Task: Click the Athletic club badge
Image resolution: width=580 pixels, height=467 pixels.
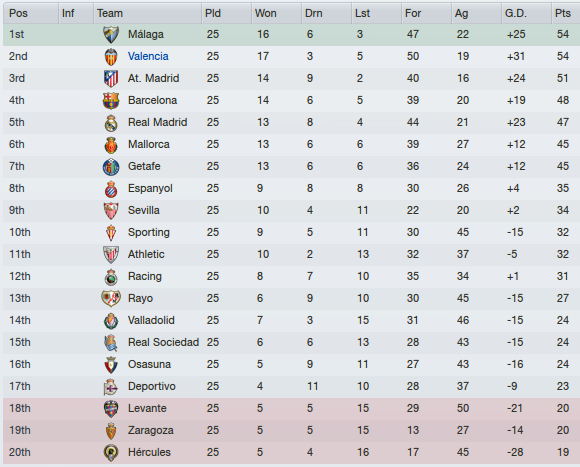Action: tap(111, 255)
